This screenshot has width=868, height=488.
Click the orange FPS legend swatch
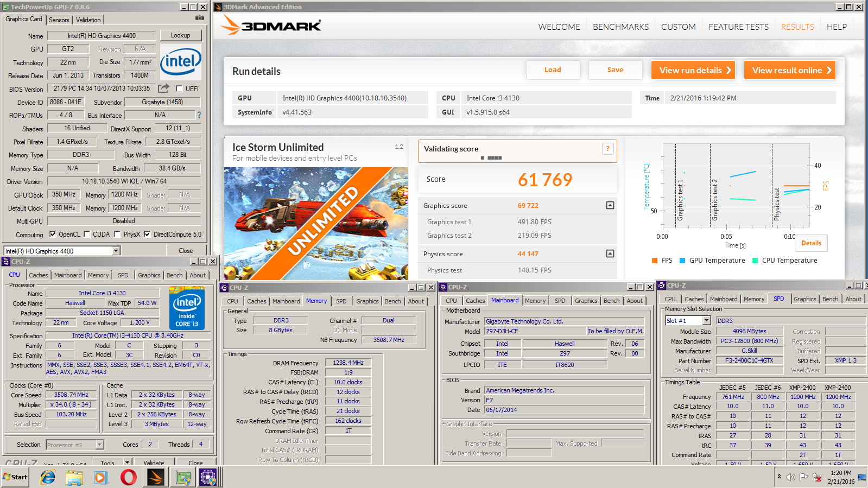click(655, 261)
